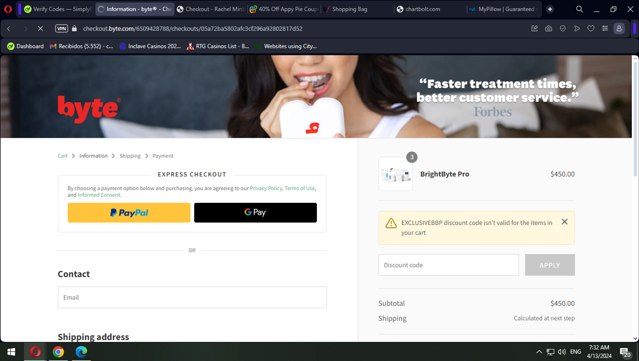The height and width of the screenshot is (361, 639).
Task: Click the Discount code input field
Action: pyautogui.click(x=448, y=265)
